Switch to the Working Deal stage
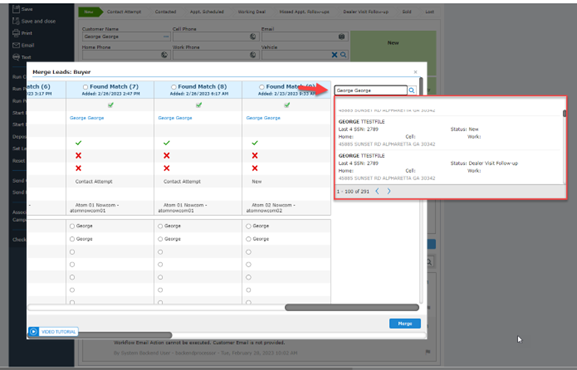Image resolution: width=577 pixels, height=370 pixels. point(252,12)
